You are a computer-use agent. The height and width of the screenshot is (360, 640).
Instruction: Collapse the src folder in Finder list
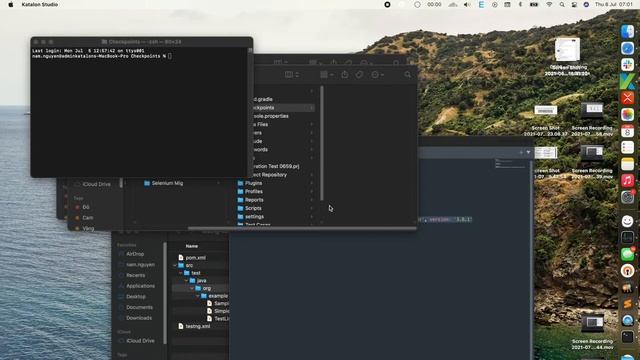175,265
